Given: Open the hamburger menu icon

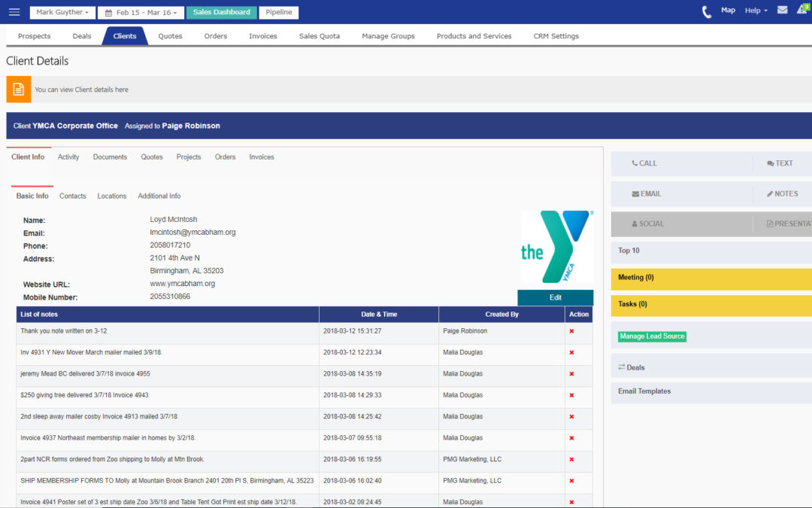Looking at the screenshot, I should coord(14,12).
